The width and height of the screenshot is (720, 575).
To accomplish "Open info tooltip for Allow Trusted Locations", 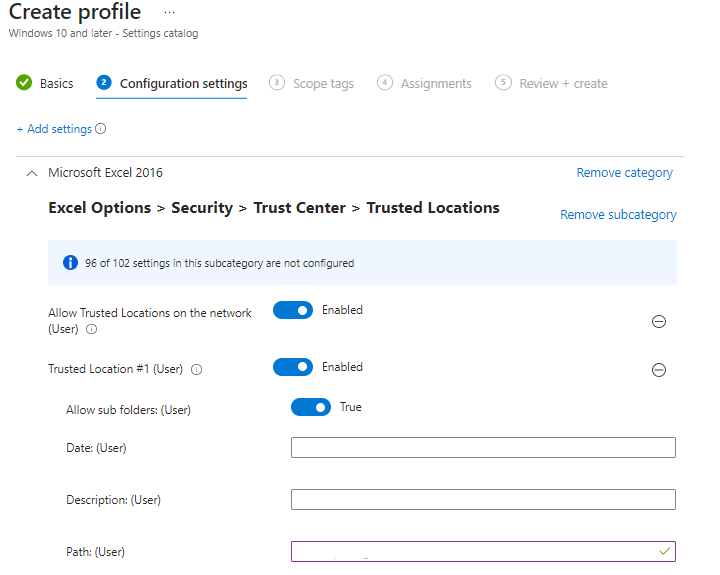I will [x=92, y=329].
